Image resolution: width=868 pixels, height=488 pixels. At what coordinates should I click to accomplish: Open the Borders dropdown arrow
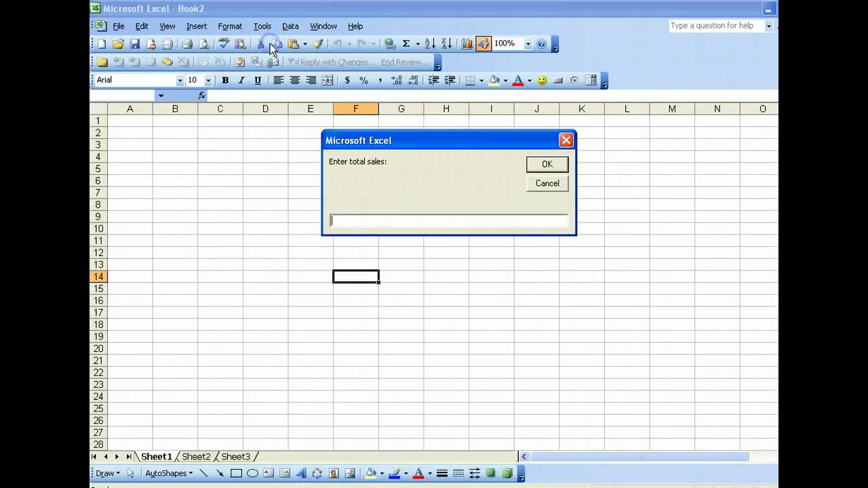tap(481, 80)
